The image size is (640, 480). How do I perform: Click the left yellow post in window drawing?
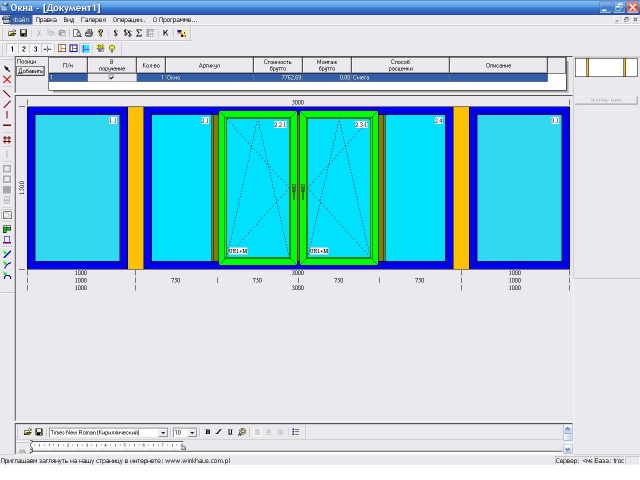pos(135,188)
